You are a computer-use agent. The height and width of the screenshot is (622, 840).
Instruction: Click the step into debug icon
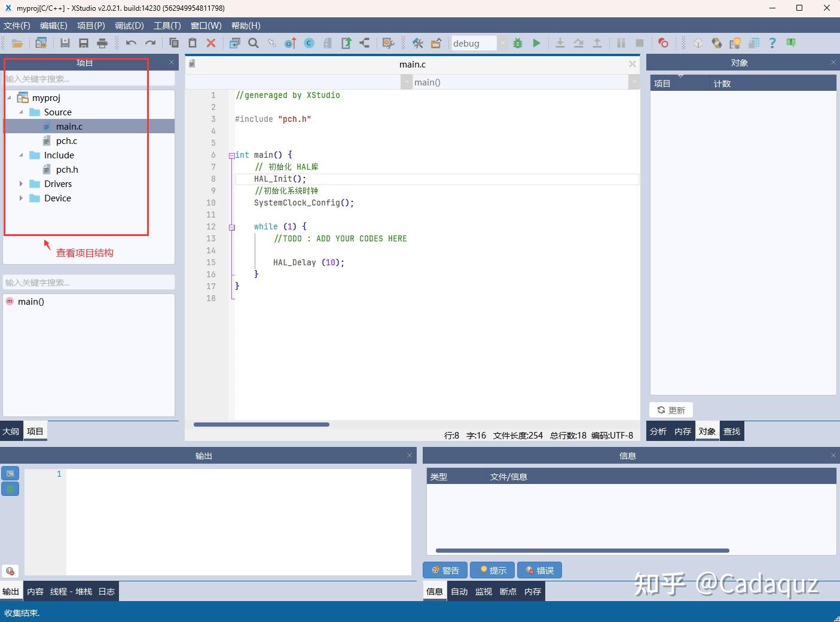tap(560, 43)
